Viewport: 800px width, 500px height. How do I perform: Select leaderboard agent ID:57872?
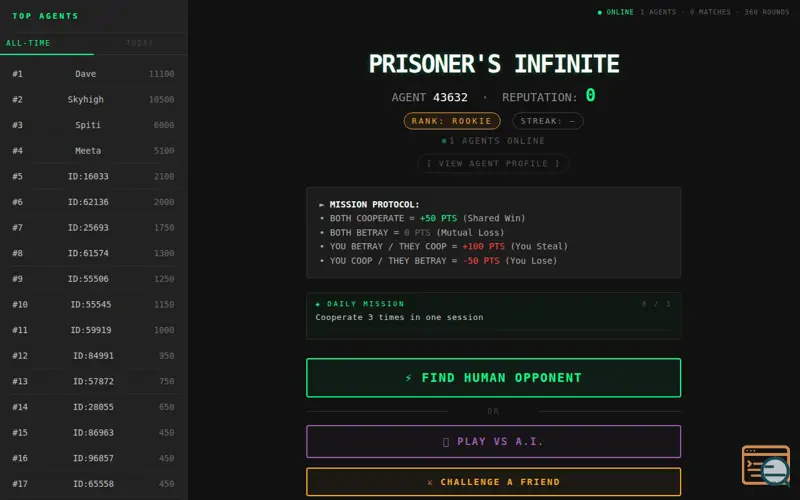[93, 381]
